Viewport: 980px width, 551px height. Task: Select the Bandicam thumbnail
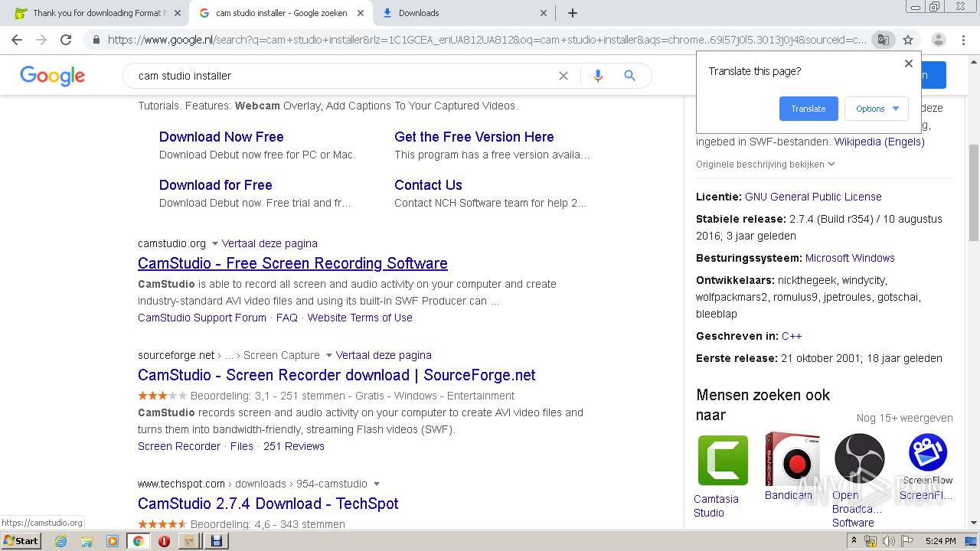[792, 458]
